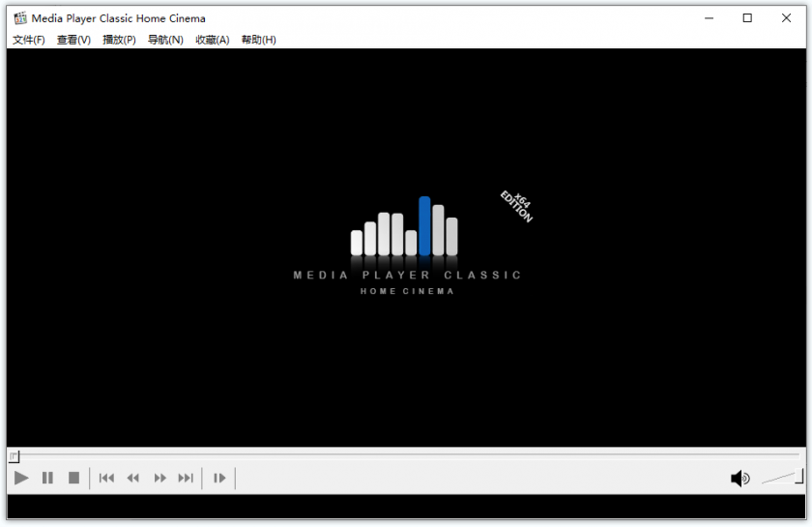Skip to previous track icon
This screenshot has height=527, width=812.
(106, 478)
